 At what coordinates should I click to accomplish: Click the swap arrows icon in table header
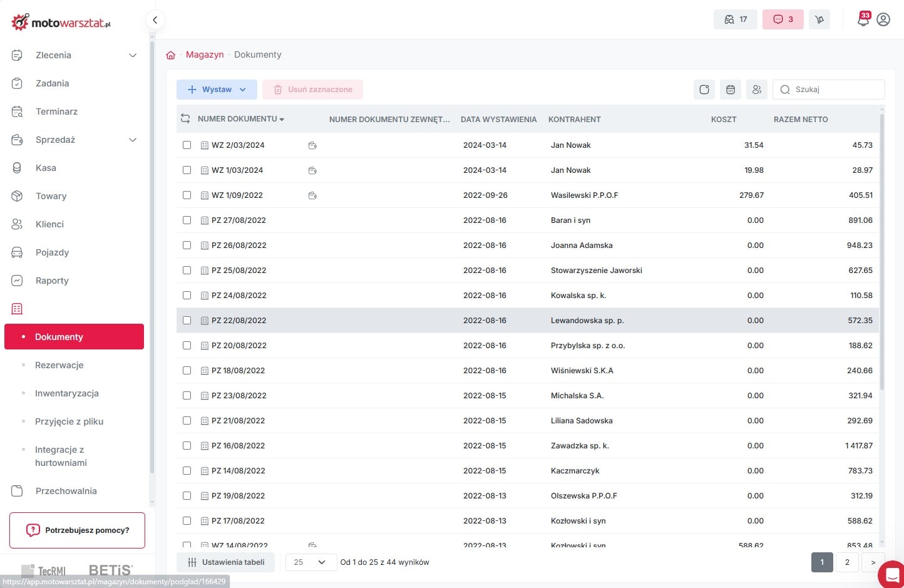(x=185, y=119)
